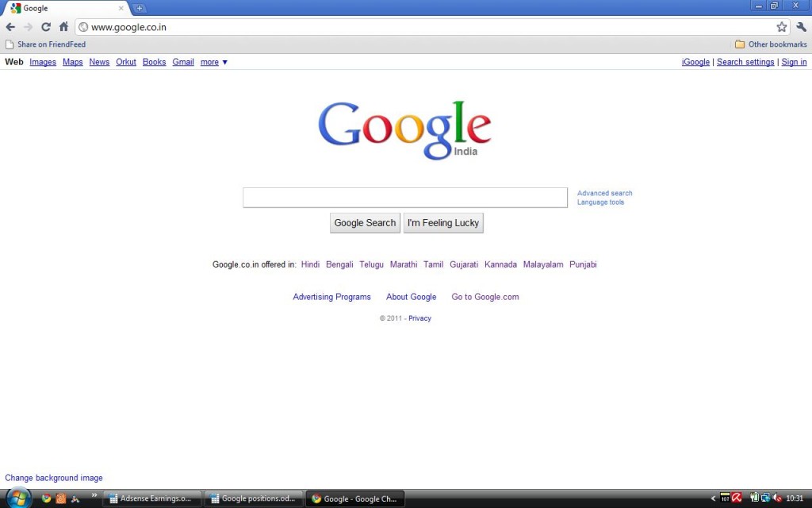Collapse hidden tray icons with the chevron
The width and height of the screenshot is (812, 508).
(713, 498)
